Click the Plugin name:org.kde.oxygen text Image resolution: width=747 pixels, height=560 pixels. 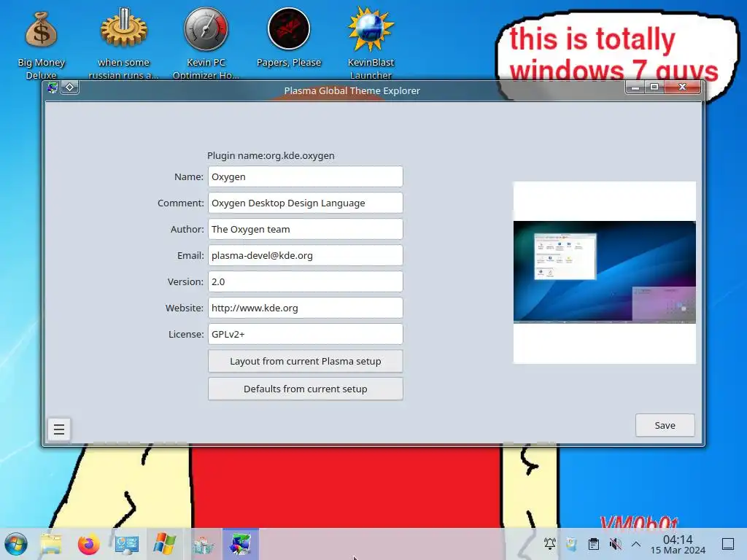(x=271, y=156)
